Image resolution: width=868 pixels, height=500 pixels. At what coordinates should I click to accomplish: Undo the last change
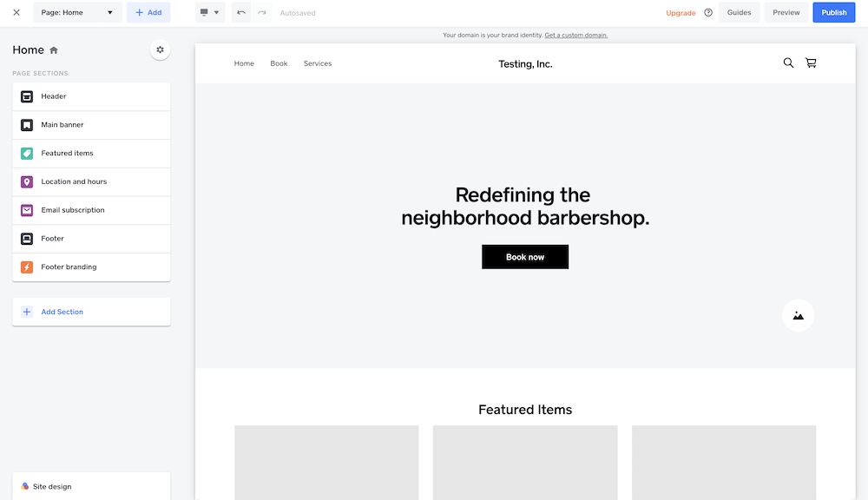click(x=240, y=12)
